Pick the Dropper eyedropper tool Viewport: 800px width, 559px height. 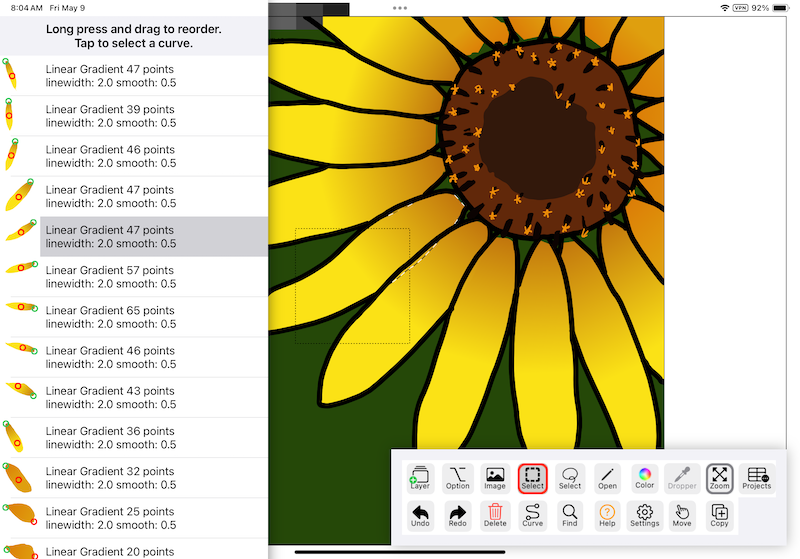tap(682, 478)
